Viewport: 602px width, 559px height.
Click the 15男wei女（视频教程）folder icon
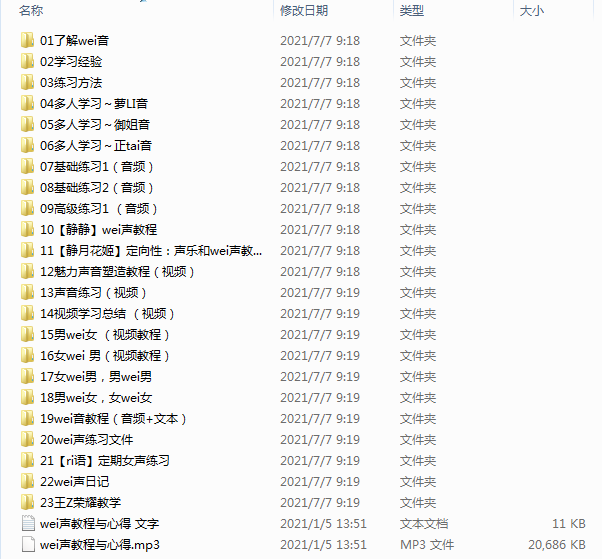pyautogui.click(x=27, y=334)
